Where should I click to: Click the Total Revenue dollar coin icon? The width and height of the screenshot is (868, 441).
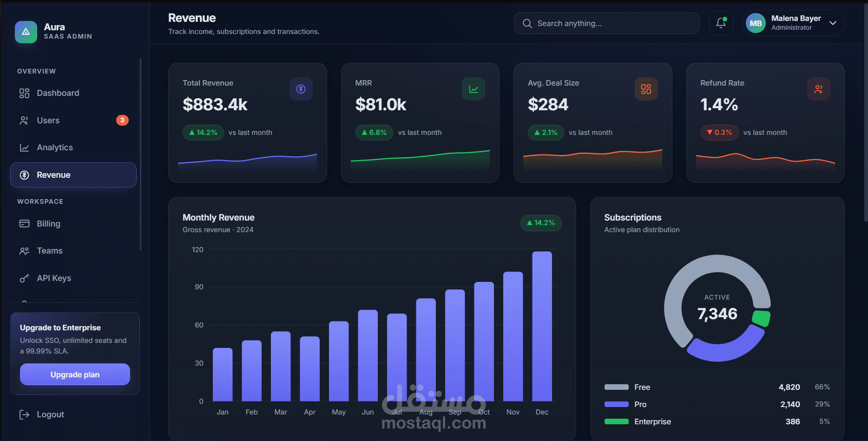pos(301,89)
